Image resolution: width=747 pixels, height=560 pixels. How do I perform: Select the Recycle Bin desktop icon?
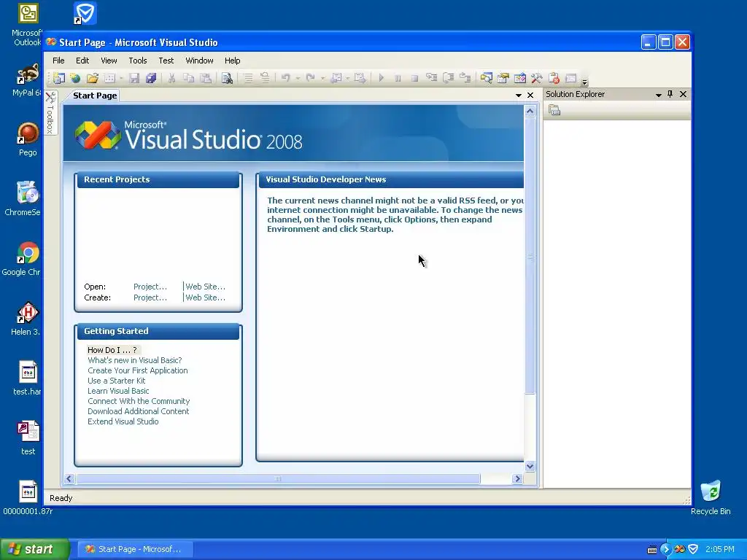click(711, 497)
